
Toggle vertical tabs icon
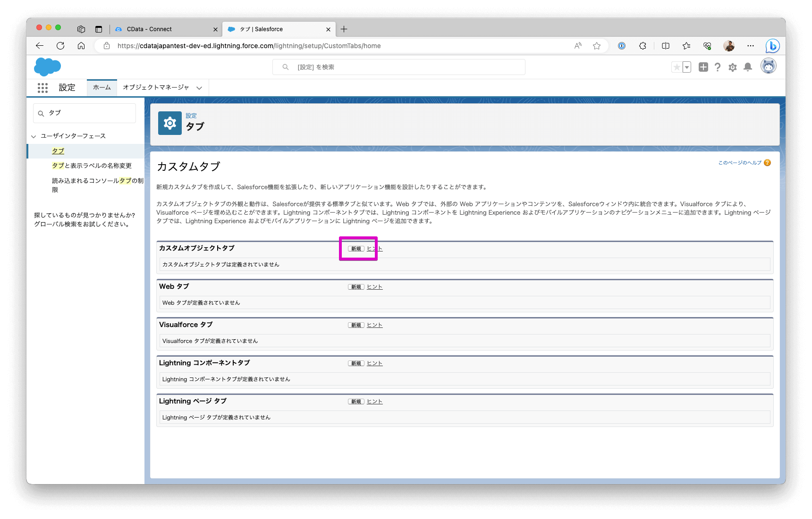[99, 29]
